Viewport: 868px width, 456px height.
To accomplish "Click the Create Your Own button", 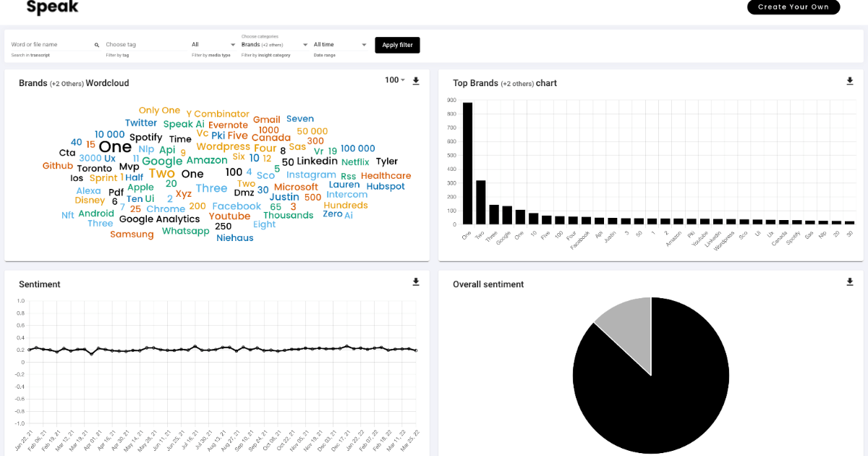I will click(x=793, y=7).
